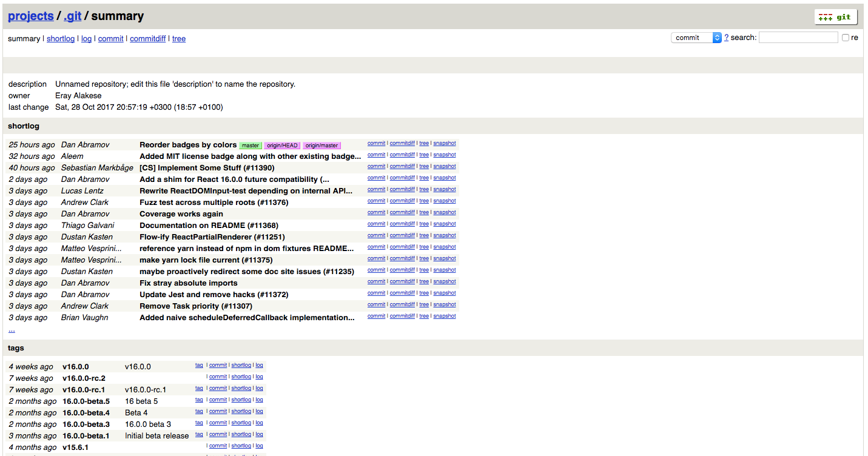Open commit link for 16.0.0-beta.3 row
Image resolution: width=868 pixels, height=456 pixels.
click(x=218, y=423)
